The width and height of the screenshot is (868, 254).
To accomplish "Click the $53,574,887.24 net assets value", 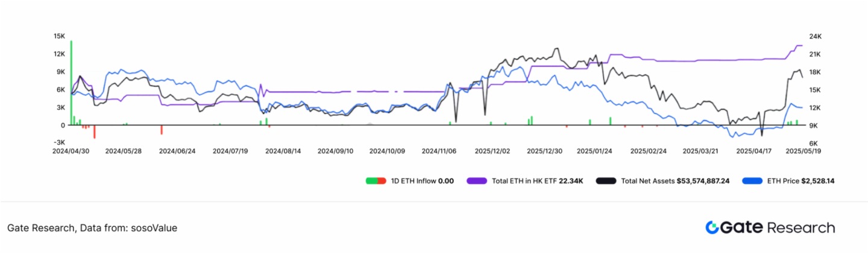I will pyautogui.click(x=703, y=180).
